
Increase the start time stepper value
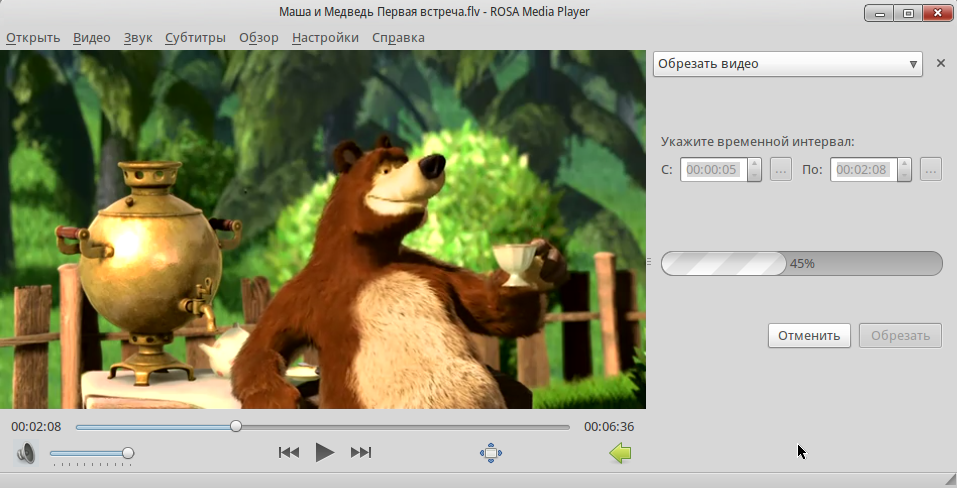[x=754, y=164]
